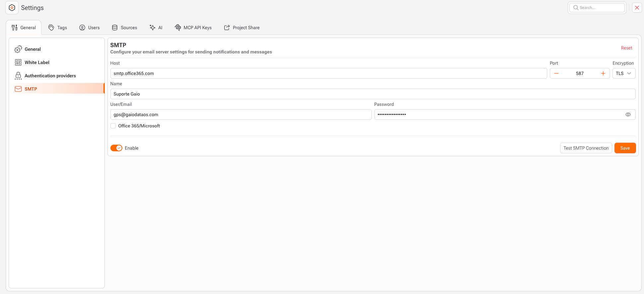The width and height of the screenshot is (644, 294).
Task: Go to the Sources tab
Action: tap(124, 28)
